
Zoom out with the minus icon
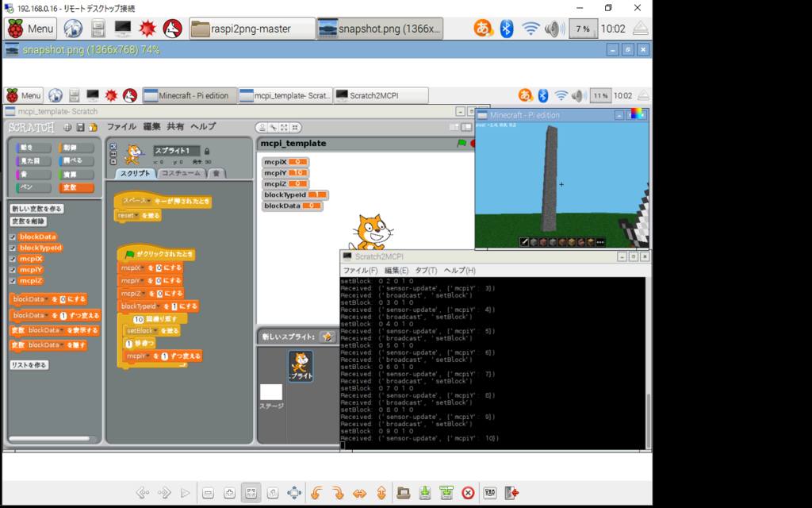pyautogui.click(x=208, y=492)
